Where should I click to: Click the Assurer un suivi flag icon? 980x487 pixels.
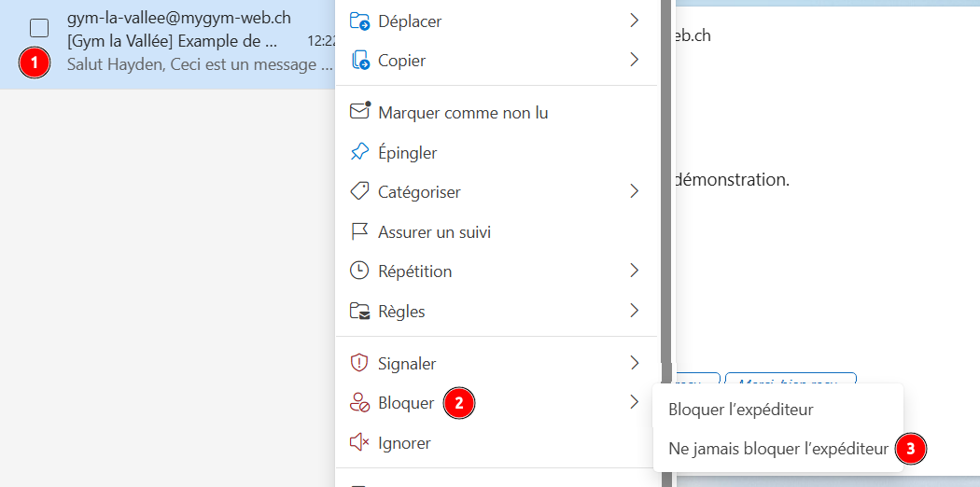pos(359,231)
